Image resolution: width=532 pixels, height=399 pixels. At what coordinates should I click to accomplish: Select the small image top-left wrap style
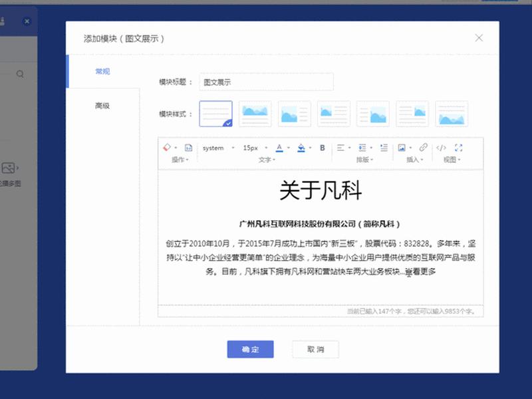coord(334,114)
